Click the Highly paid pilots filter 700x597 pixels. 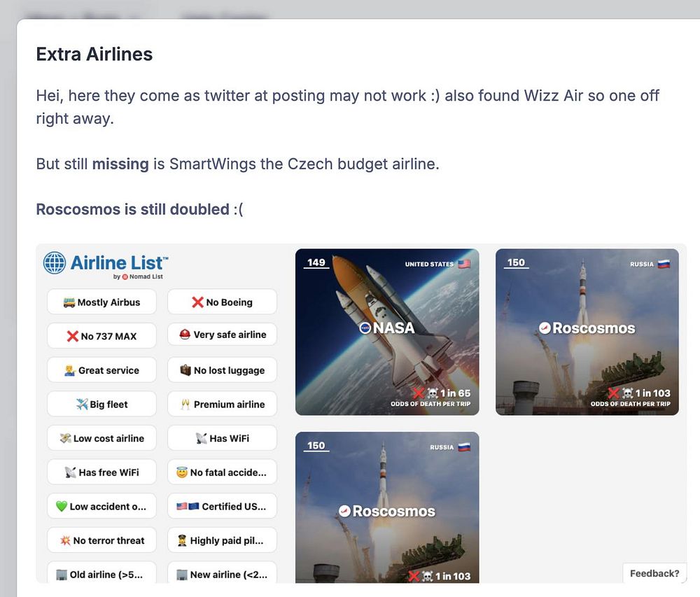pyautogui.click(x=222, y=540)
